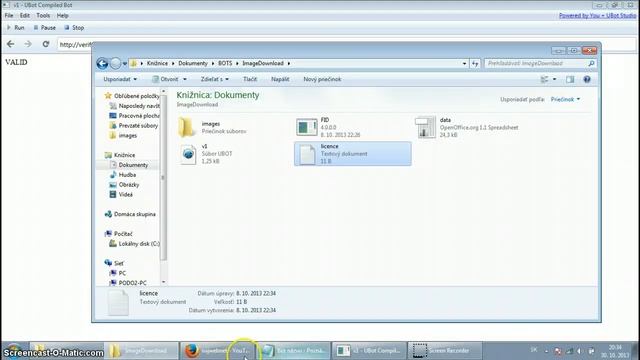Expand the view options dropdown arrow
Viewport: 640px width, 360px height.
click(x=554, y=80)
